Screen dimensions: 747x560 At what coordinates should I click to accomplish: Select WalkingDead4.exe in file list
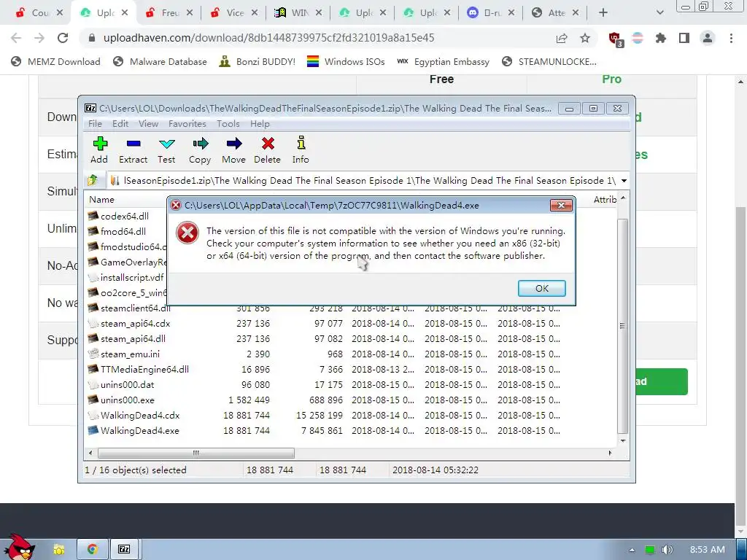[x=140, y=430]
